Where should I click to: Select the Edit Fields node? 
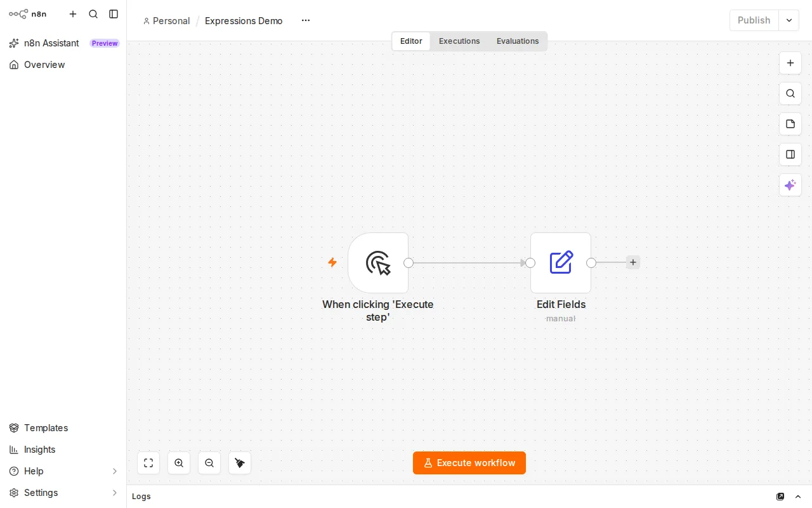click(x=561, y=263)
